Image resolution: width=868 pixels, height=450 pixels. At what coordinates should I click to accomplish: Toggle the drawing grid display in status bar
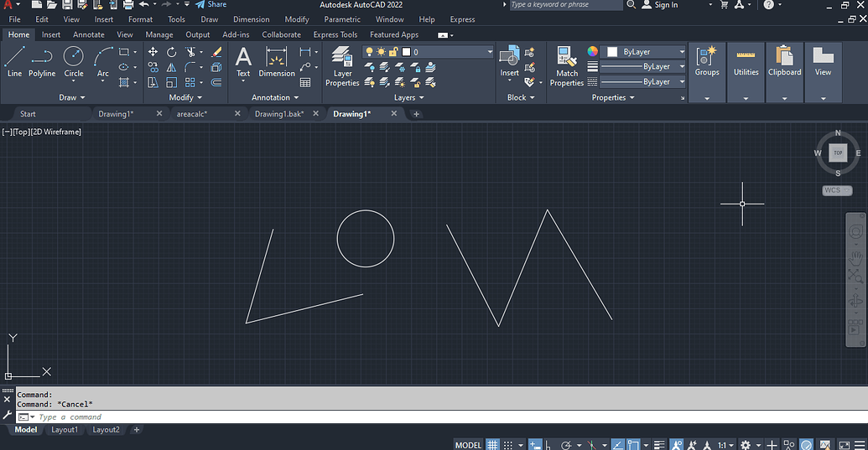pyautogui.click(x=493, y=445)
